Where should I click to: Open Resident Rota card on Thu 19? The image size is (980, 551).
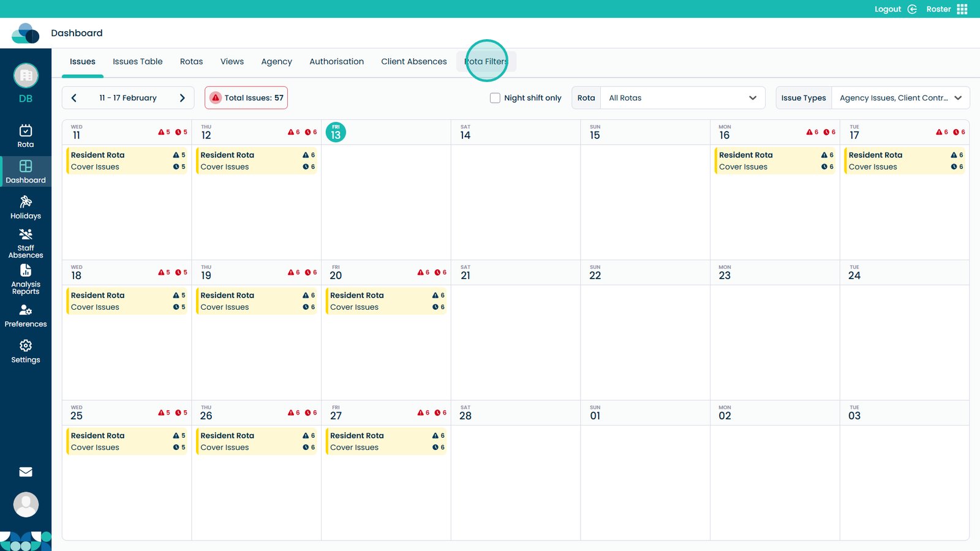tap(257, 301)
